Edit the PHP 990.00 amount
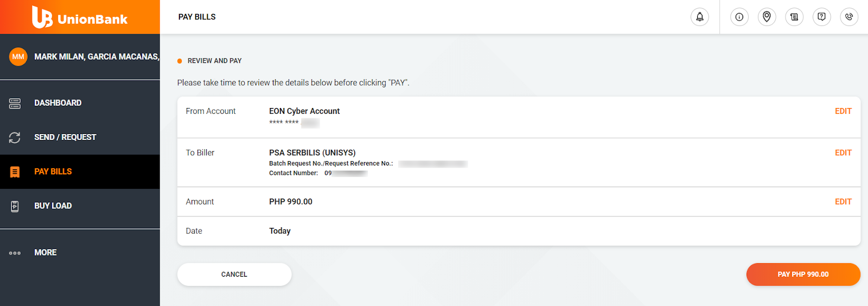This screenshot has width=868, height=306. click(843, 202)
